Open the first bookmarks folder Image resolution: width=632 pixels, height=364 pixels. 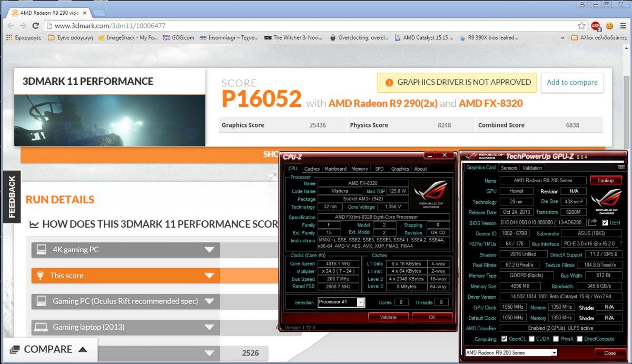[x=70, y=37]
